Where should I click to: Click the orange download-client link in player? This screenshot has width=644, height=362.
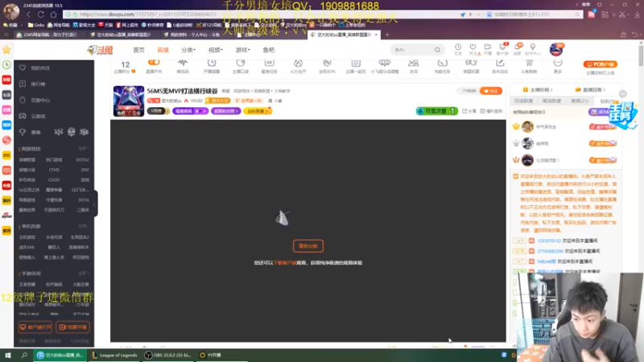(x=285, y=263)
